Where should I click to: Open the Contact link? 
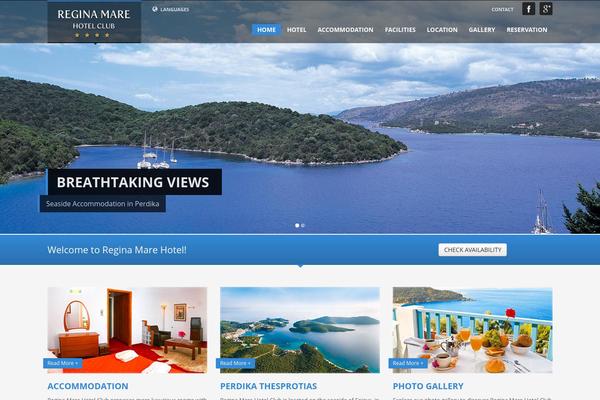(x=502, y=10)
